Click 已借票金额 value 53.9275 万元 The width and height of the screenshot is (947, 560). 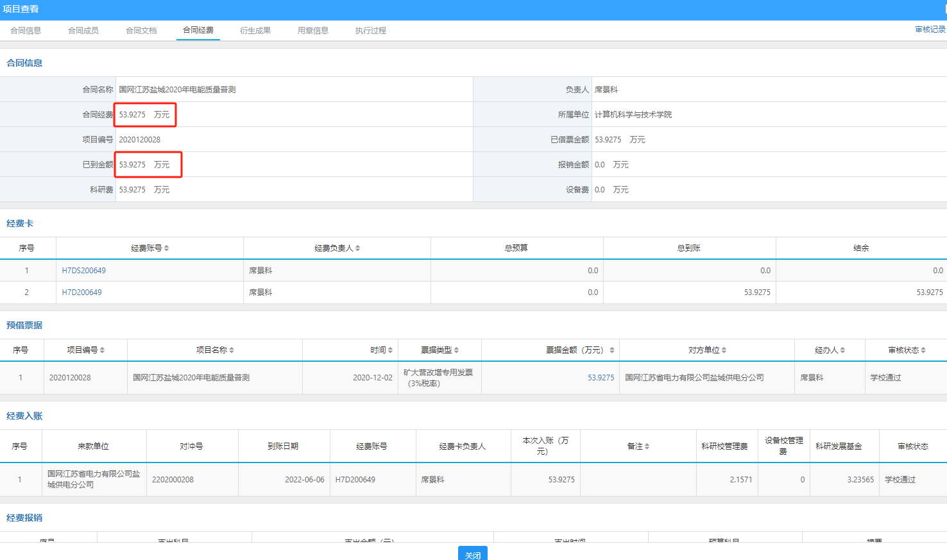click(x=620, y=140)
